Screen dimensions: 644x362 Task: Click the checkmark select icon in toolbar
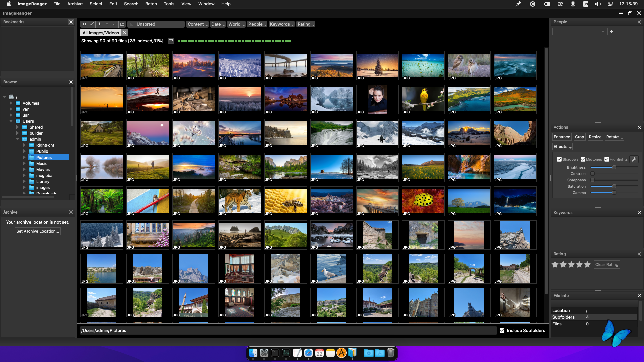pyautogui.click(x=115, y=24)
